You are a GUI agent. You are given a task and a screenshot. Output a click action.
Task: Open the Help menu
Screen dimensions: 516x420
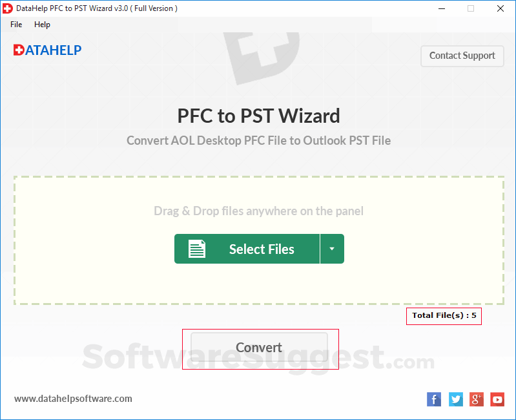coord(42,25)
